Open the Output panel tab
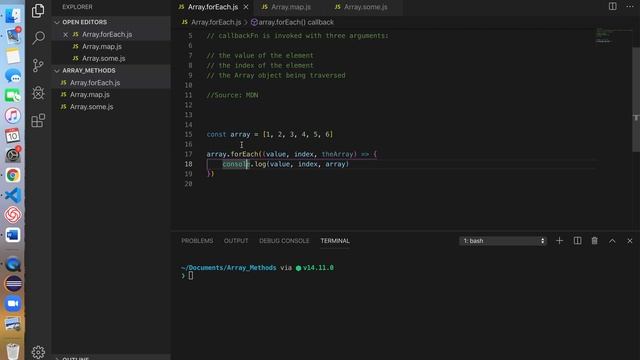Viewport: 640px width, 360px height. click(x=236, y=241)
